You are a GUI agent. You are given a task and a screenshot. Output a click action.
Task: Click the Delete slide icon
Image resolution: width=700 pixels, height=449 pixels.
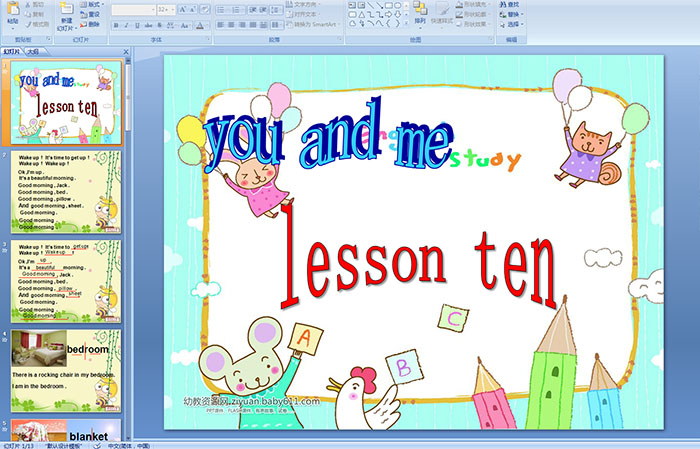click(83, 24)
